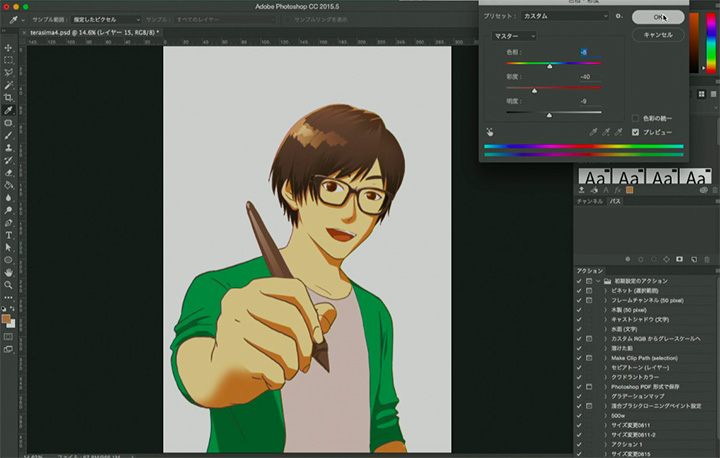Select the Crop tool
Screen dimensions: 720x458
8,97
